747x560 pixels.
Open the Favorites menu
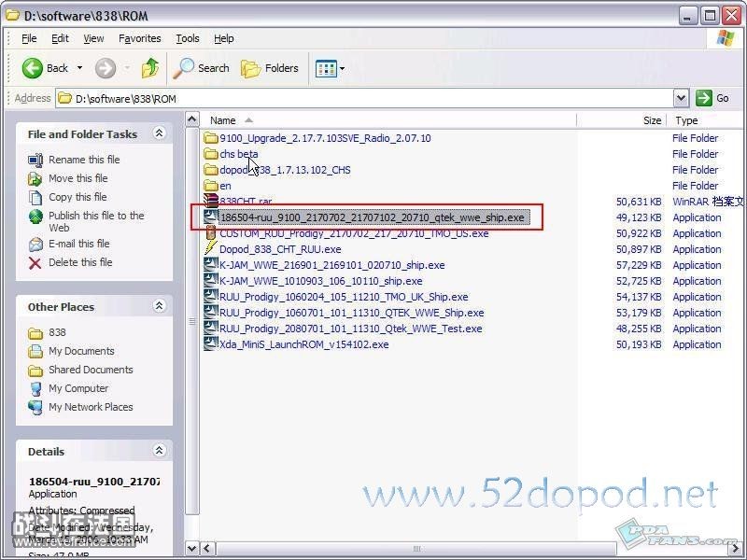click(140, 38)
